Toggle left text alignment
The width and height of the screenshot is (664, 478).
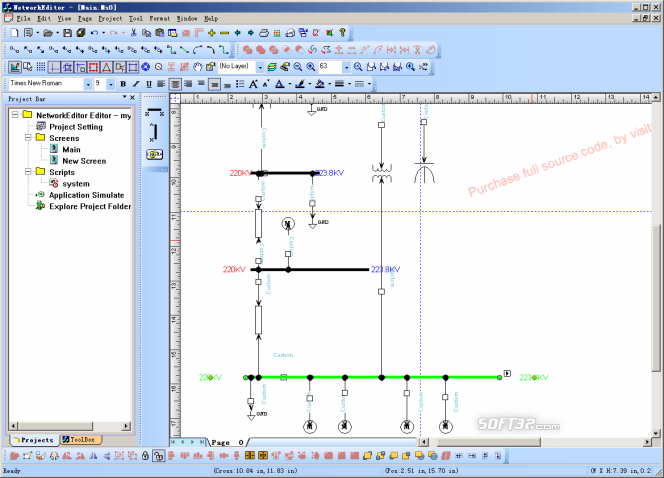click(161, 84)
